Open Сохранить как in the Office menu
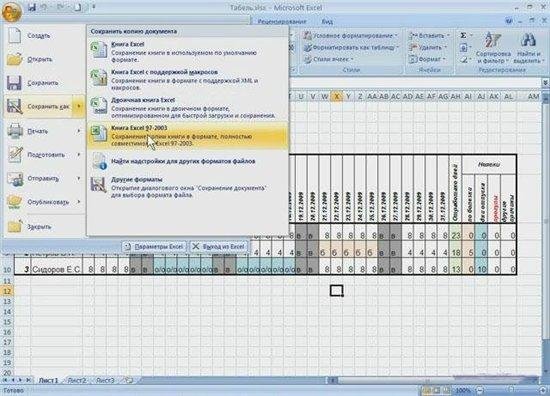The width and height of the screenshot is (550, 396). coord(39,107)
